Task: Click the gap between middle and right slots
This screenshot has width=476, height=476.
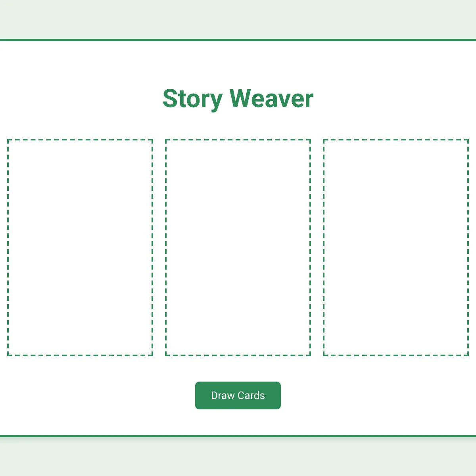Action: [317, 248]
